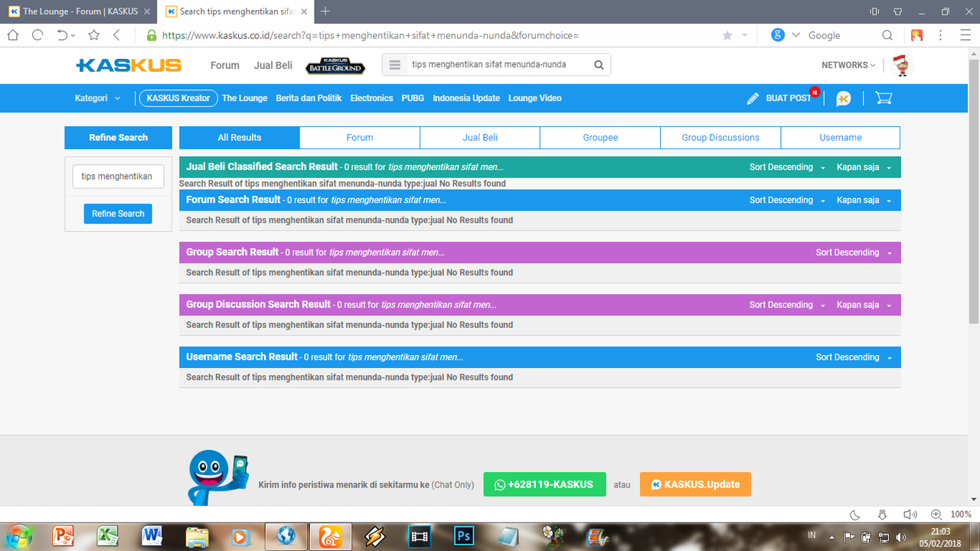This screenshot has height=551, width=980.
Task: Open a new browser tab with plus
Action: click(x=325, y=11)
